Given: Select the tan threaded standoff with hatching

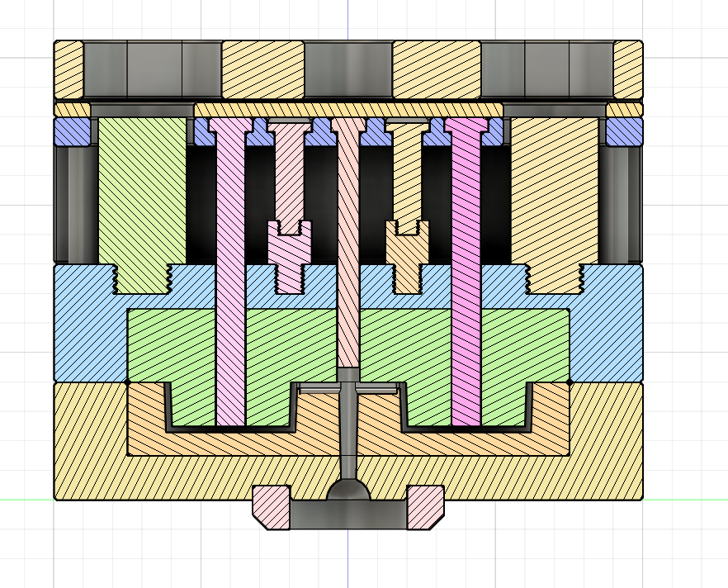Looking at the screenshot, I should point(555,204).
